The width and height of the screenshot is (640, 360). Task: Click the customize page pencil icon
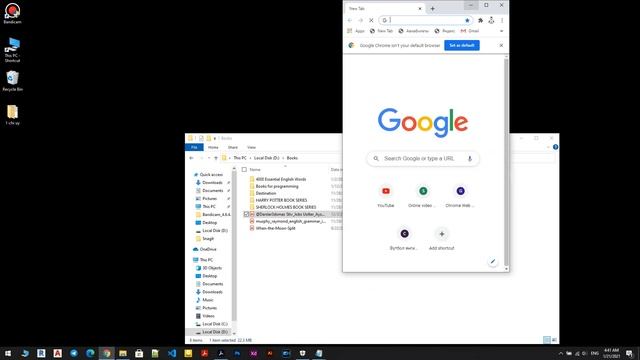tap(493, 262)
